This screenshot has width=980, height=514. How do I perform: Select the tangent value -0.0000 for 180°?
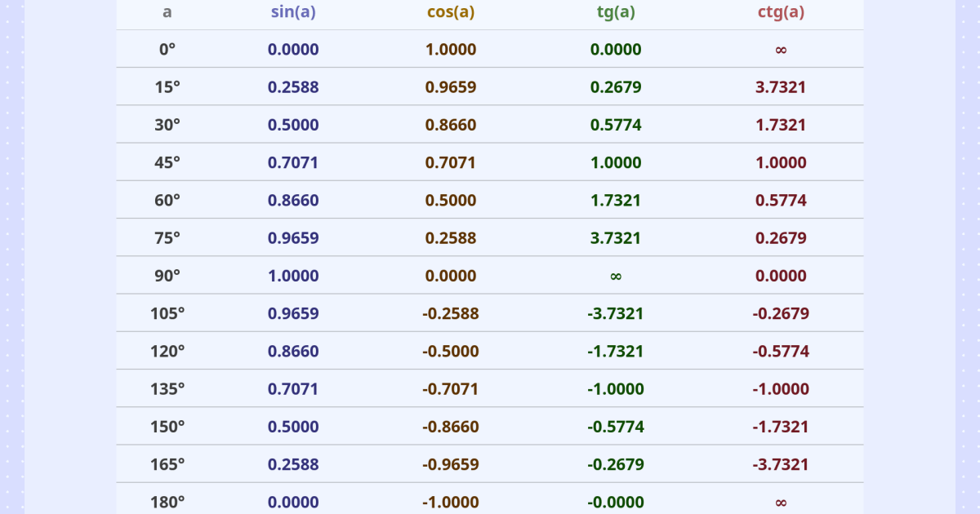[616, 502]
